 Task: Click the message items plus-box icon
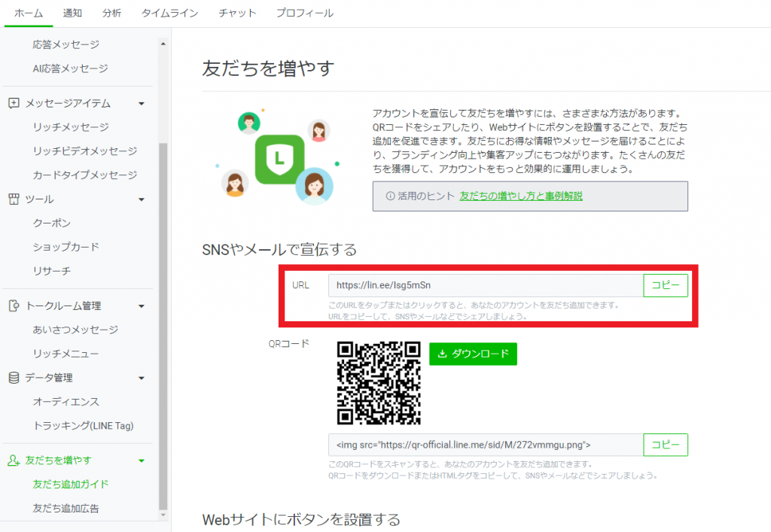14,103
